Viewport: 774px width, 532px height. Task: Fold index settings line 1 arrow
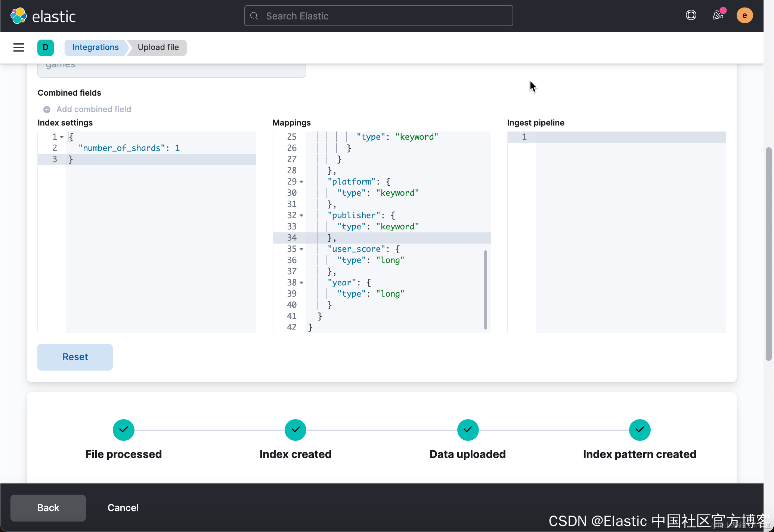click(62, 137)
